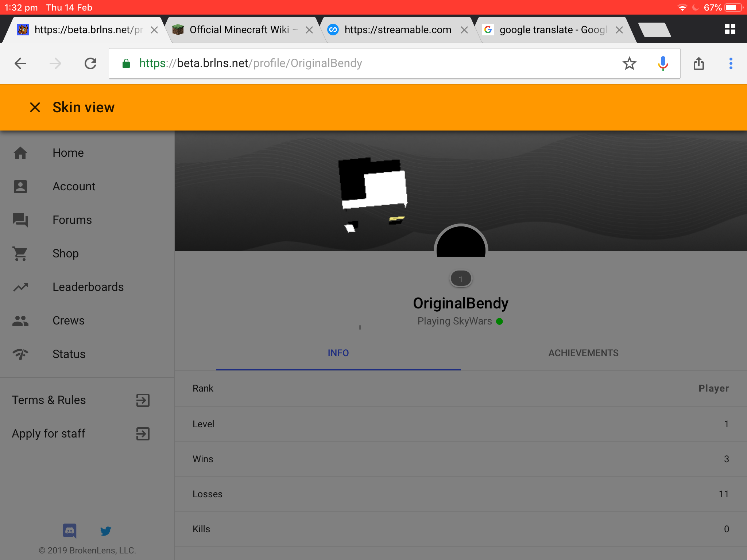The image size is (747, 560).
Task: Open the Twitter bird icon
Action: (106, 531)
